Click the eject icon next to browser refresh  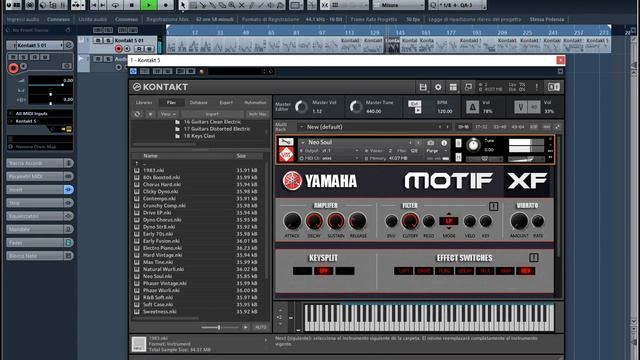pos(151,114)
